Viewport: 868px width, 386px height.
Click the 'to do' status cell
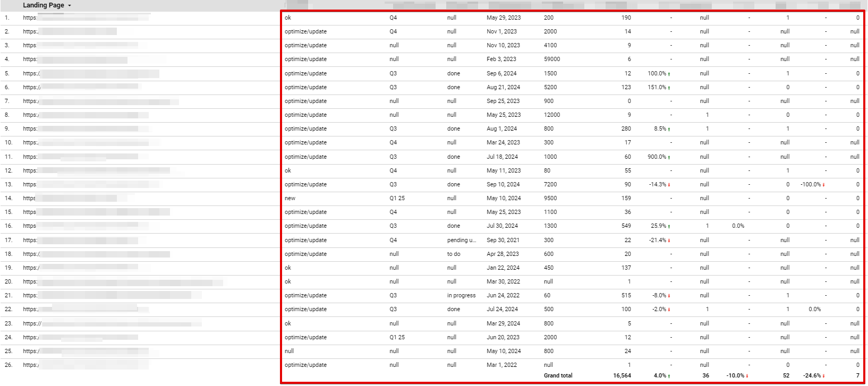point(454,254)
